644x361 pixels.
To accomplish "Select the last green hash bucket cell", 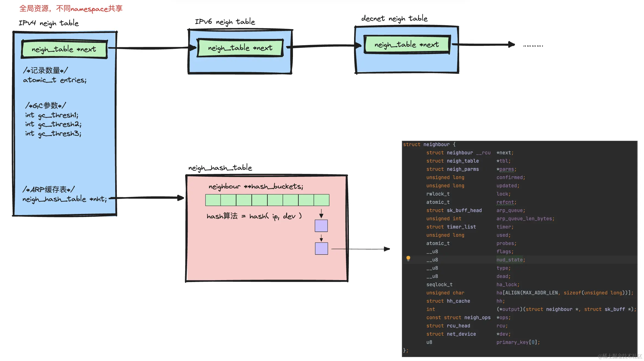I will pos(321,200).
